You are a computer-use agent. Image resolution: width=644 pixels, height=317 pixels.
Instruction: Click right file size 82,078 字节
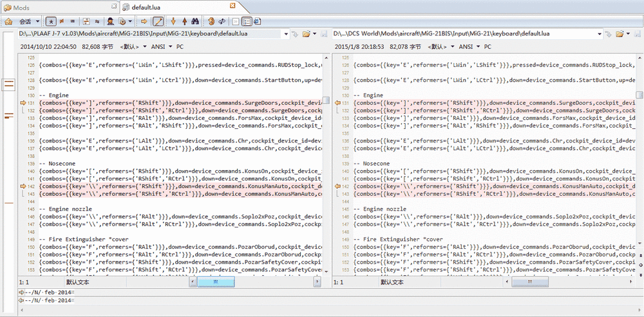click(405, 47)
